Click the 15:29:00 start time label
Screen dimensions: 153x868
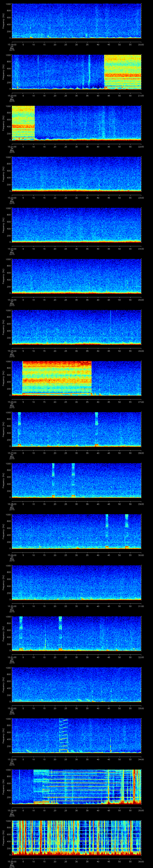click(12, 555)
